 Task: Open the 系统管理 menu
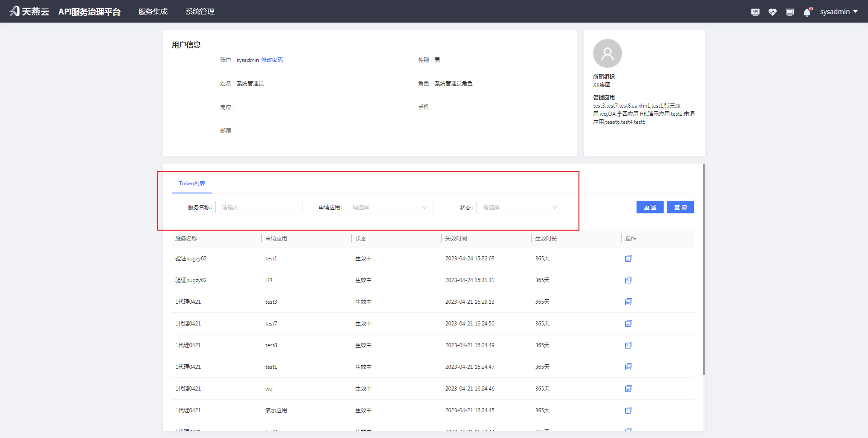(200, 11)
